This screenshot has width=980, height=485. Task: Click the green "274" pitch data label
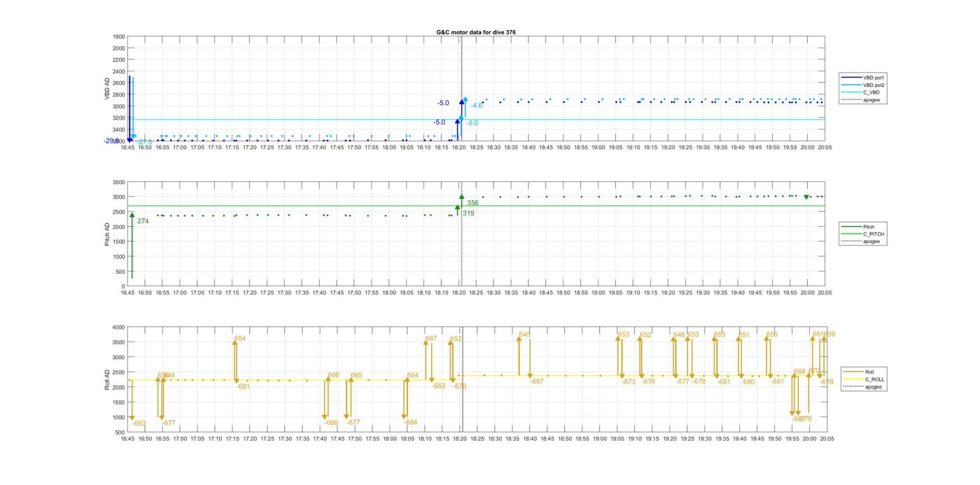pos(143,221)
